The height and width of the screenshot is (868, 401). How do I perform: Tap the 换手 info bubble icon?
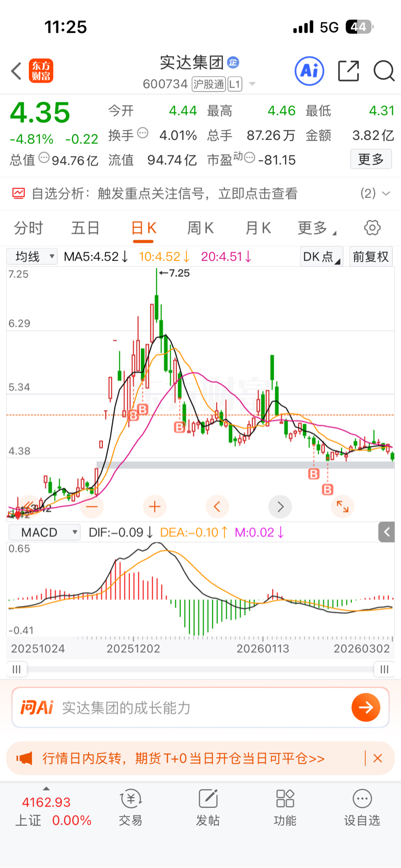click(x=143, y=133)
